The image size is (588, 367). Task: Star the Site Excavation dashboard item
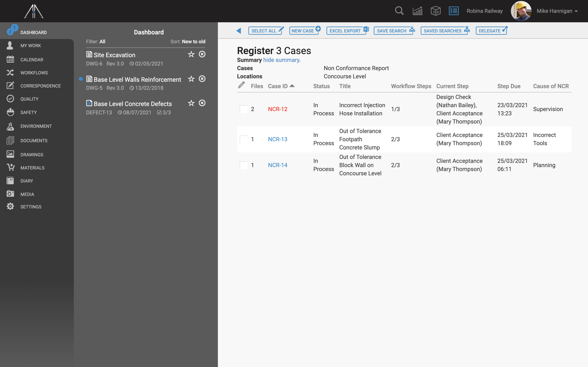pyautogui.click(x=191, y=54)
